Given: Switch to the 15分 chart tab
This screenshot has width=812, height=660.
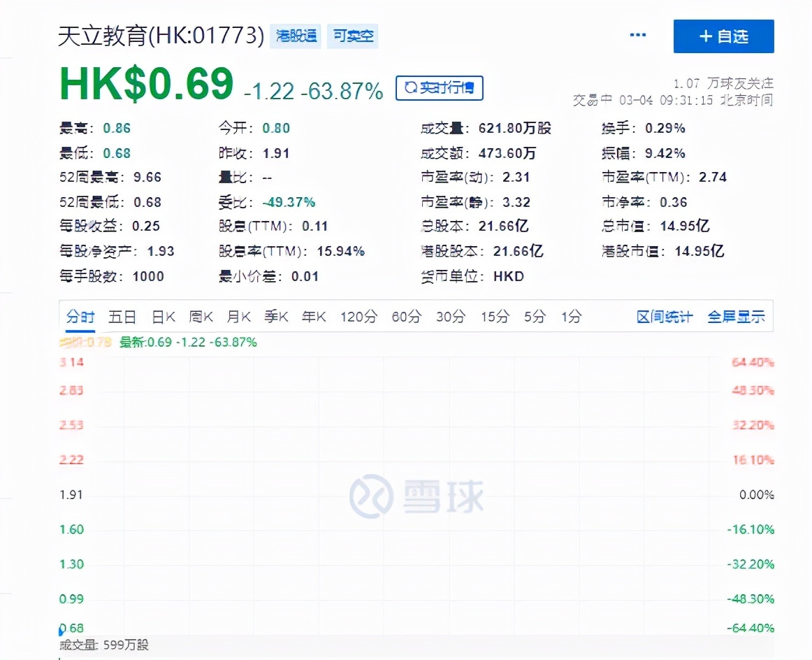Looking at the screenshot, I should pos(495,317).
